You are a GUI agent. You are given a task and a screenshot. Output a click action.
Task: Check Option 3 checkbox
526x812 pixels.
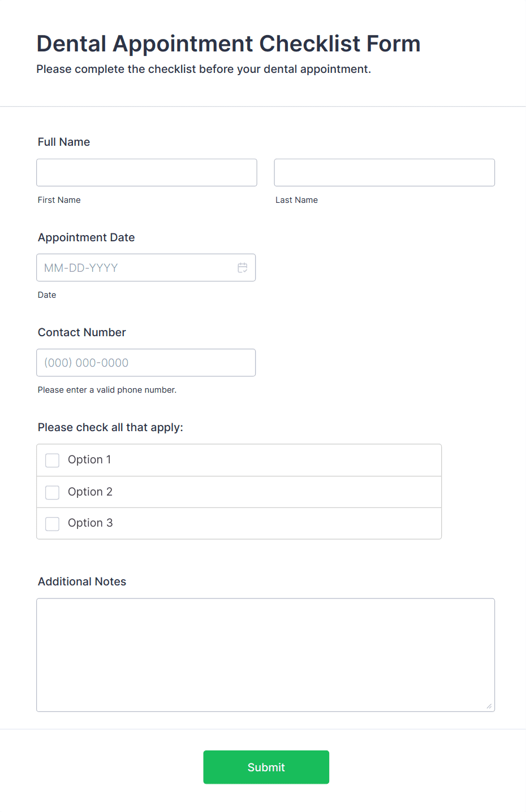52,524
